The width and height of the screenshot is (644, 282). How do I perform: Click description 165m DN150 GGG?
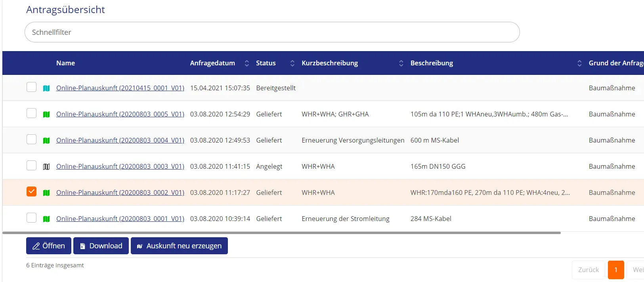[438, 166]
